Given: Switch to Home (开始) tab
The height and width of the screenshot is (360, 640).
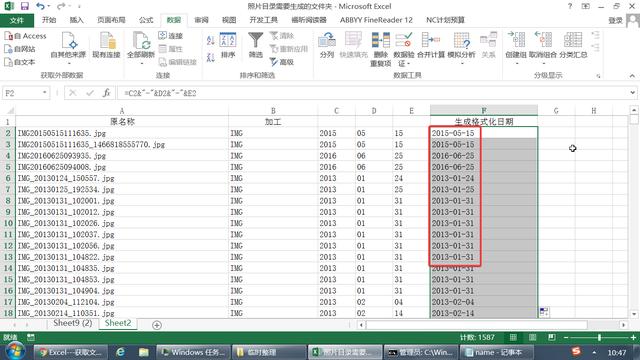Looking at the screenshot, I should [x=49, y=20].
